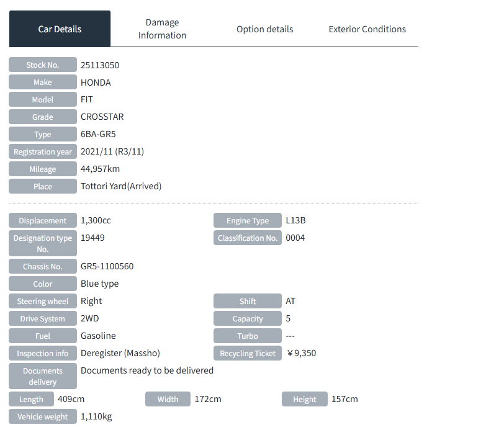Viewport: 504px width, 448px height.
Task: Click the chassis number GR5-1100560
Action: pos(107,267)
